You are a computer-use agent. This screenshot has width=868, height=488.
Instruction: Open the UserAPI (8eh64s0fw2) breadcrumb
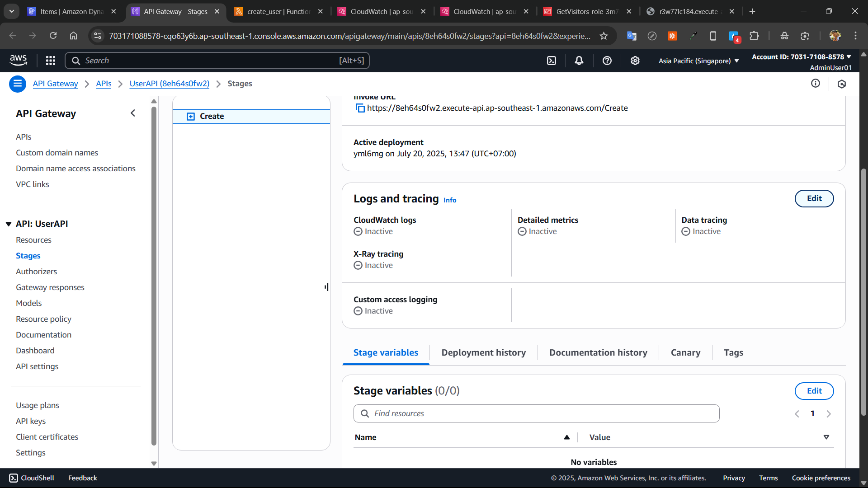(x=170, y=84)
